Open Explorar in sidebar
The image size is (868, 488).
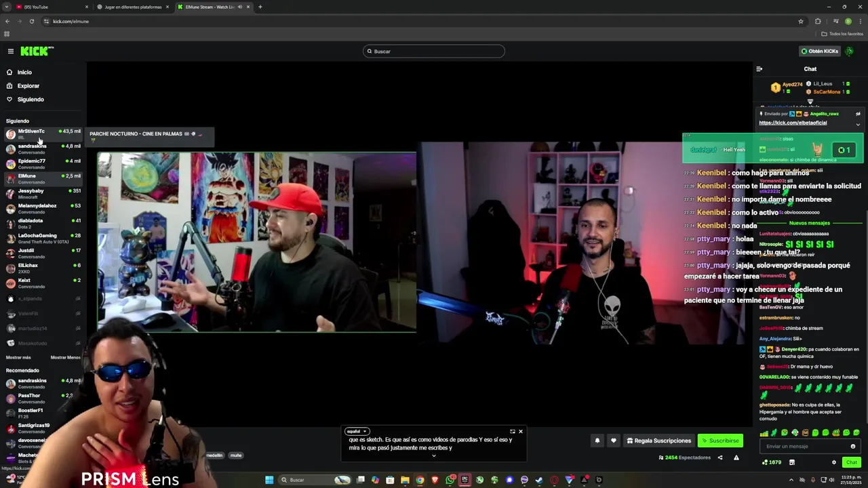(x=28, y=86)
